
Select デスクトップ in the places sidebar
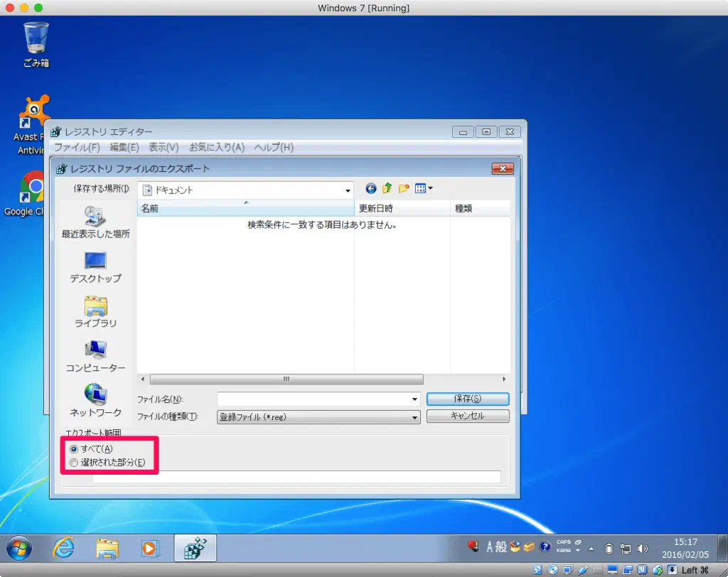(x=96, y=266)
